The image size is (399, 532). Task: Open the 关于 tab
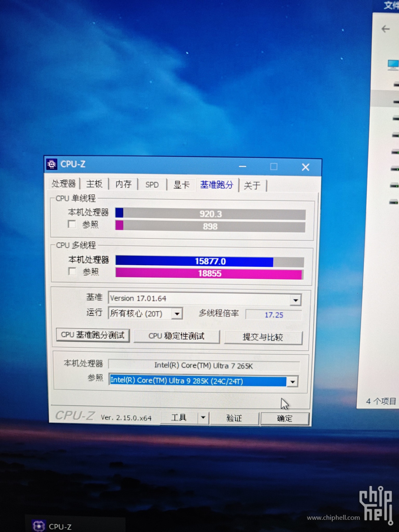click(x=252, y=186)
